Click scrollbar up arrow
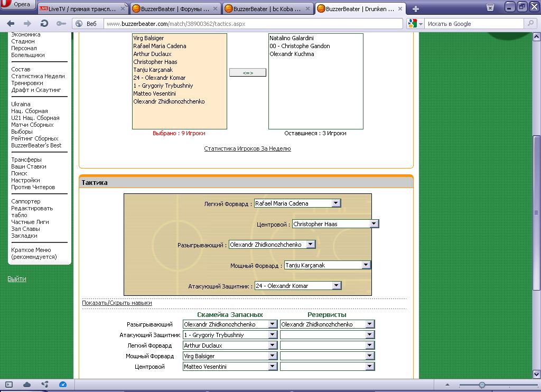Viewport: 541px width, 392px height. 537,36
